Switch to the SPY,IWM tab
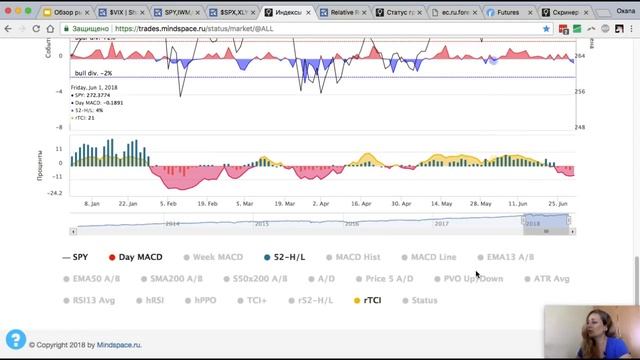The image size is (640, 360). click(176, 13)
